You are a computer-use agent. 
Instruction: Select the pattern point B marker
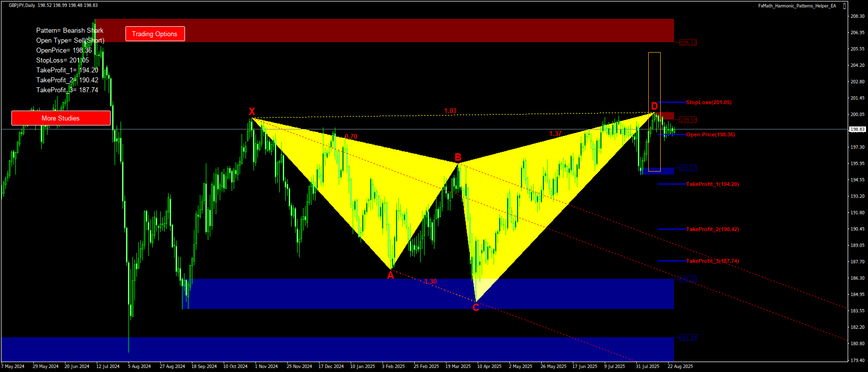coord(458,158)
